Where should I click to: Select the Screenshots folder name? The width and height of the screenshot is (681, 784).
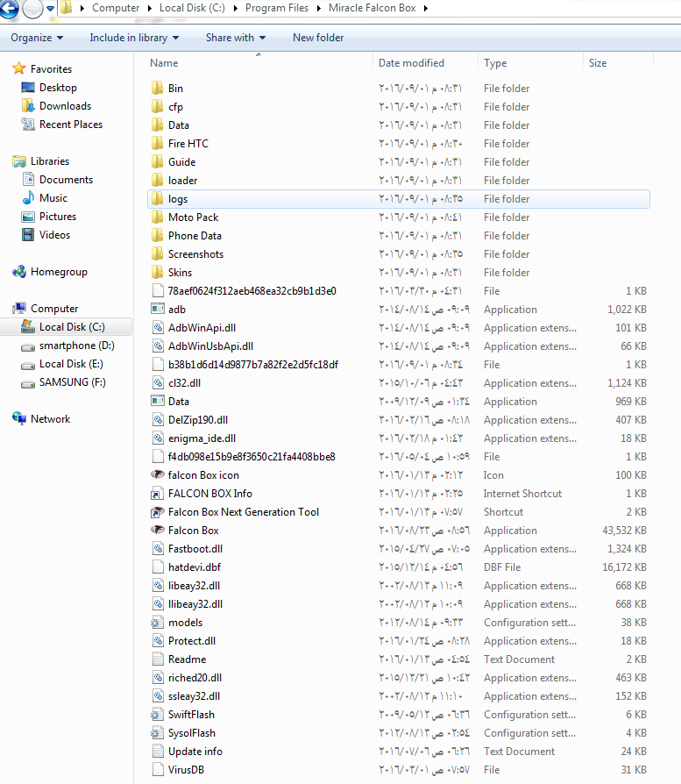point(195,254)
